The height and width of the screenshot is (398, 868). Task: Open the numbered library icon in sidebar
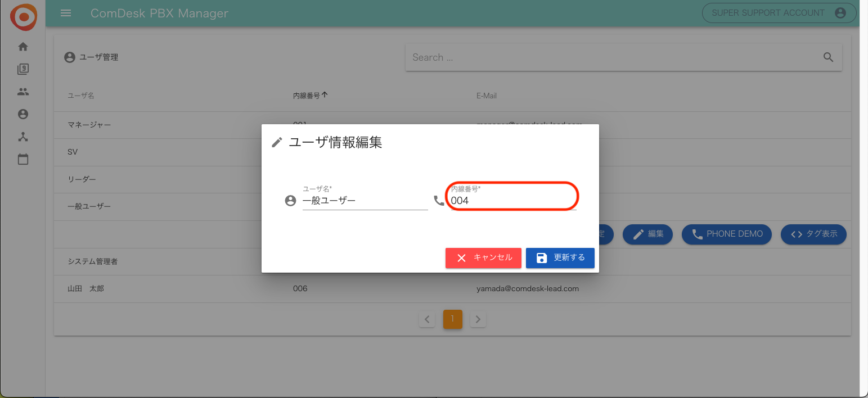(x=23, y=69)
